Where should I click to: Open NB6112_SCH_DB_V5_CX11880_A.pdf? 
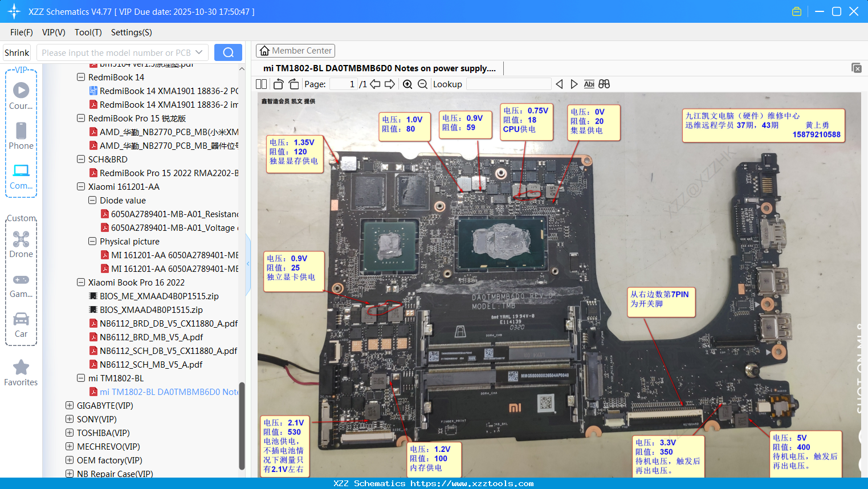(x=163, y=351)
